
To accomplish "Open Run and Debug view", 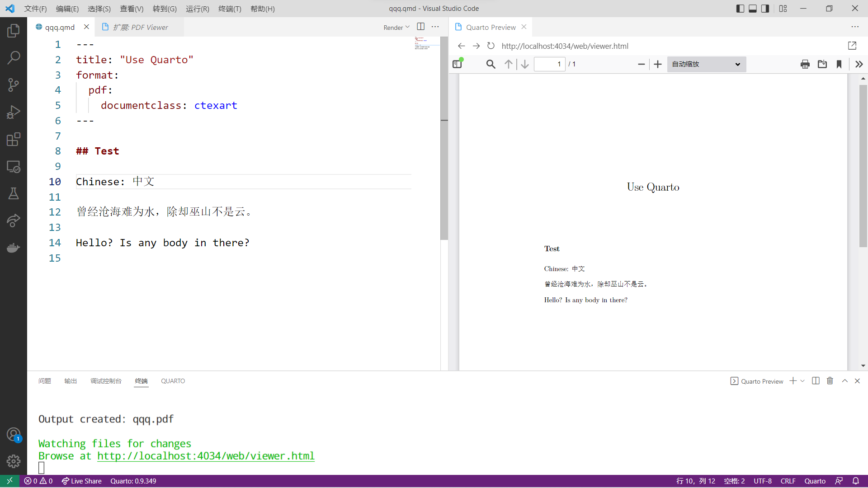I will tap(14, 112).
